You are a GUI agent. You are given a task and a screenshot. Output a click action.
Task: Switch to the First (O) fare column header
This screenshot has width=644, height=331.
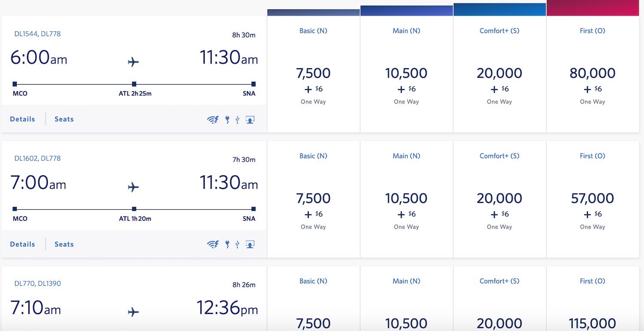pyautogui.click(x=592, y=31)
